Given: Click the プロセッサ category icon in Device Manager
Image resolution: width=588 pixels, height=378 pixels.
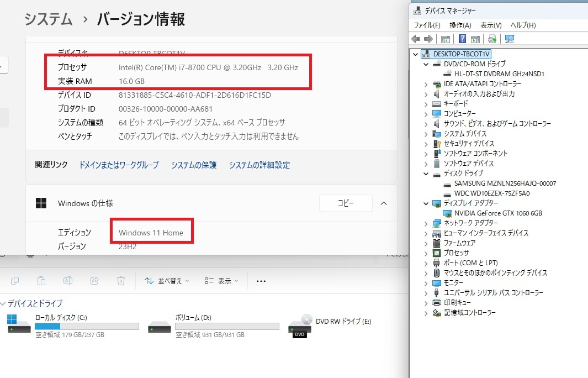Looking at the screenshot, I should [x=437, y=253].
